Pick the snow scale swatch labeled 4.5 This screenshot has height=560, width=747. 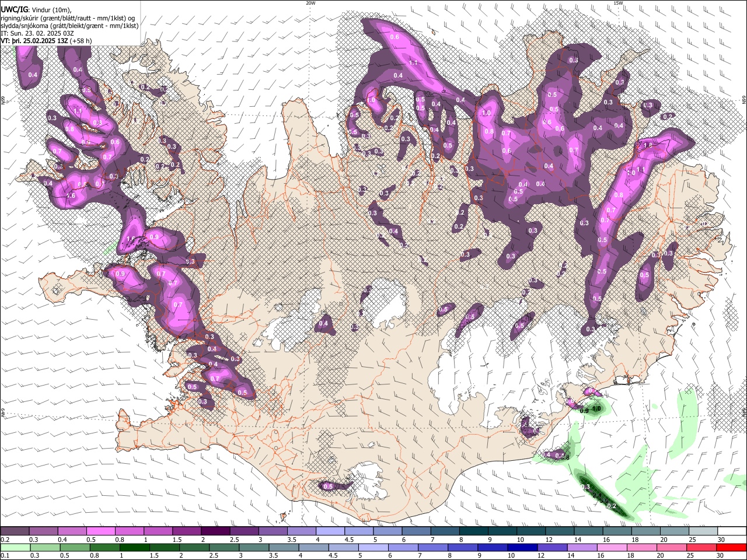(359, 531)
